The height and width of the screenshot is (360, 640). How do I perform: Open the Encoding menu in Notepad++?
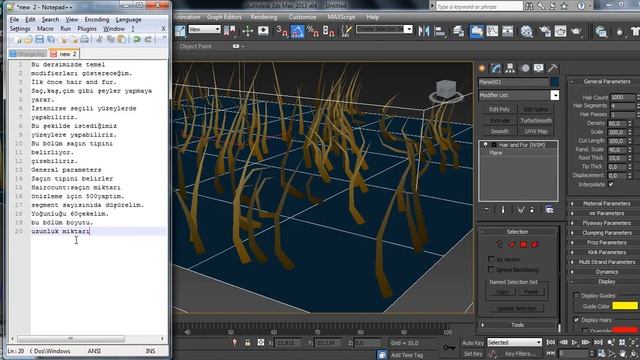pos(97,20)
